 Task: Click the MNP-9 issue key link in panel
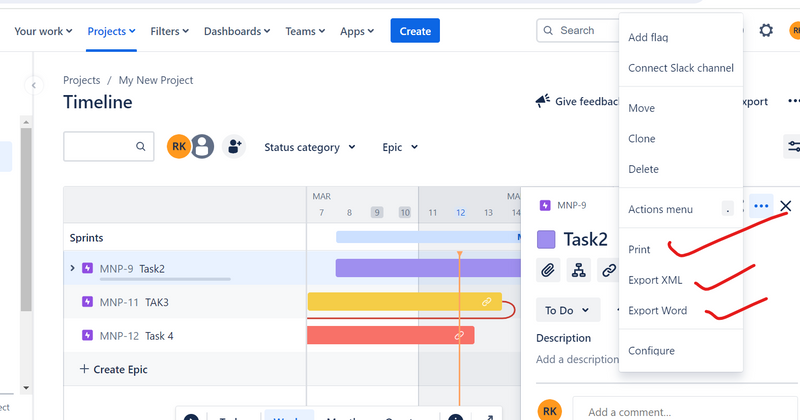tap(571, 205)
